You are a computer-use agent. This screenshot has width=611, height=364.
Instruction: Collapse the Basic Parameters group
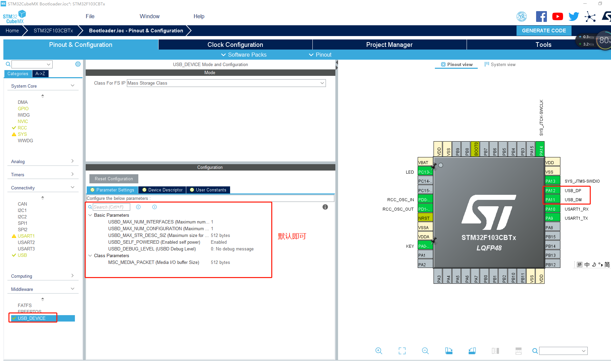pos(90,215)
